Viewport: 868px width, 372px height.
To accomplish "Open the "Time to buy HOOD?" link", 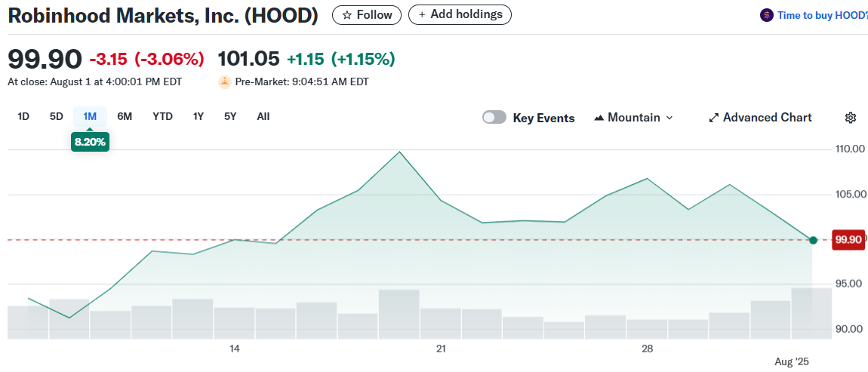I will (822, 16).
